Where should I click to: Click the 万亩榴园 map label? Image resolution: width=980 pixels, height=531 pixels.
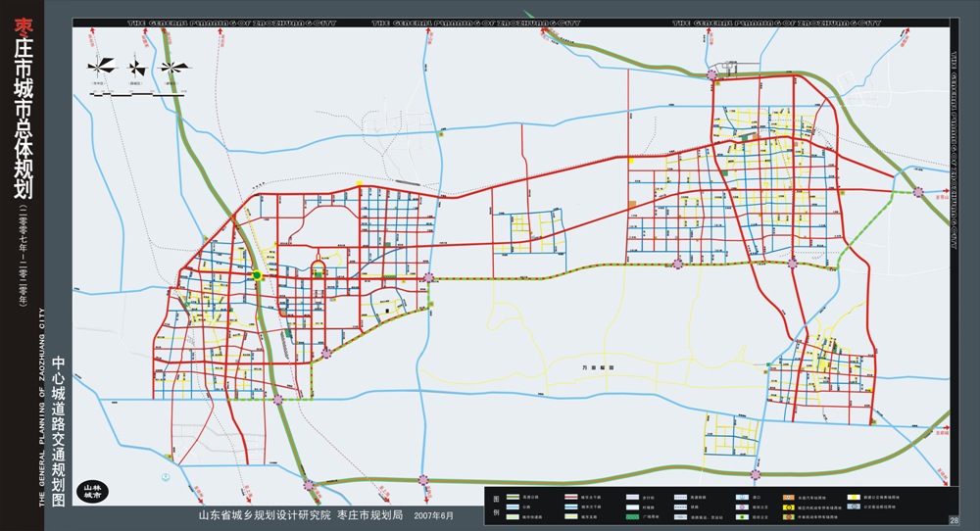tap(598, 368)
